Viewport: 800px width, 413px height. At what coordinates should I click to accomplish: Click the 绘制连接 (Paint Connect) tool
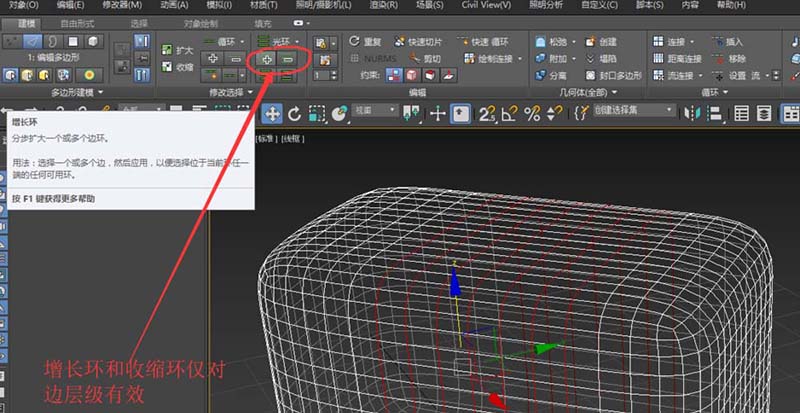click(x=489, y=59)
